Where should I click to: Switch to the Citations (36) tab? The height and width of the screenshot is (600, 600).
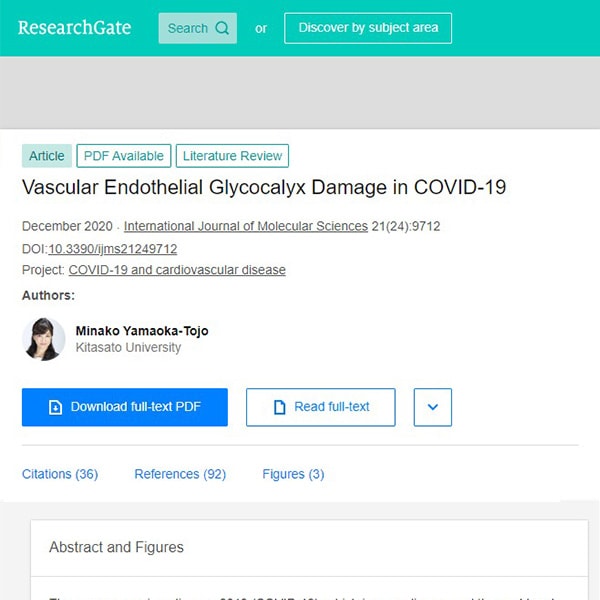pos(60,474)
